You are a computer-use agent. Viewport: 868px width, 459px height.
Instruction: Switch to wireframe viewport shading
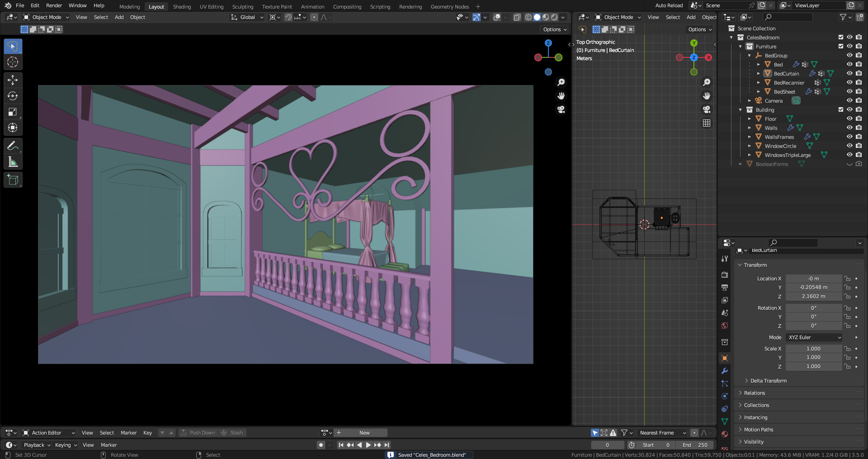click(x=528, y=17)
